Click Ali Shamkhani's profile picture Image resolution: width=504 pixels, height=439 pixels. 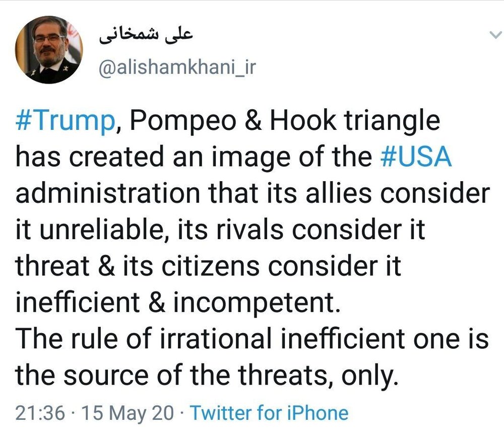pyautogui.click(x=49, y=52)
